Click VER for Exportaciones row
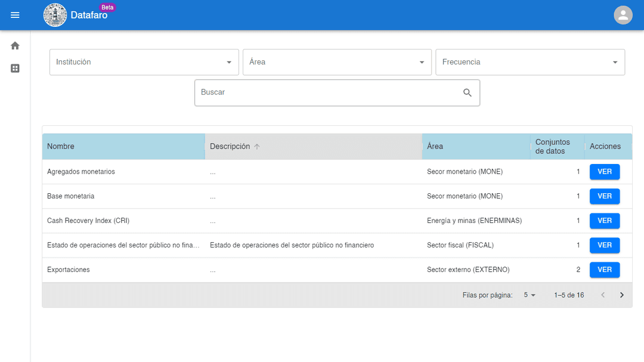Screen dimensions: 644x362 click(605, 270)
